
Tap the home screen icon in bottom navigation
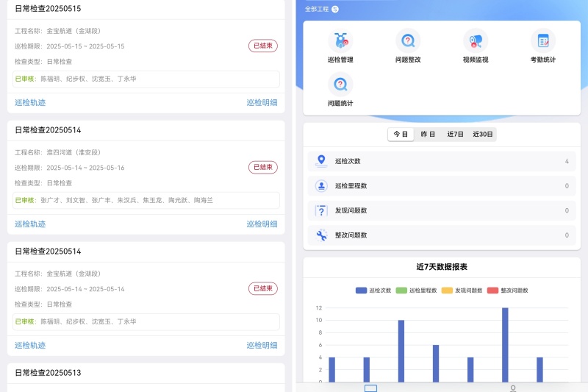[370, 388]
